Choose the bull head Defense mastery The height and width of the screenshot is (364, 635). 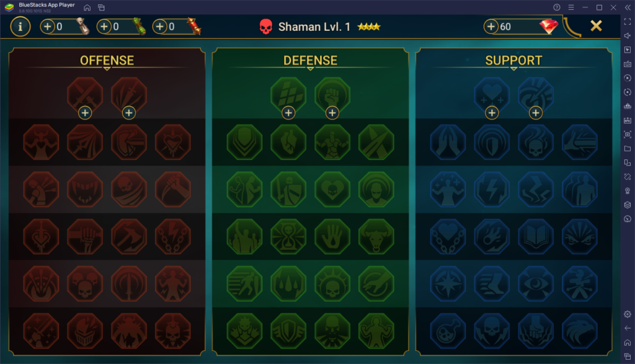click(376, 236)
